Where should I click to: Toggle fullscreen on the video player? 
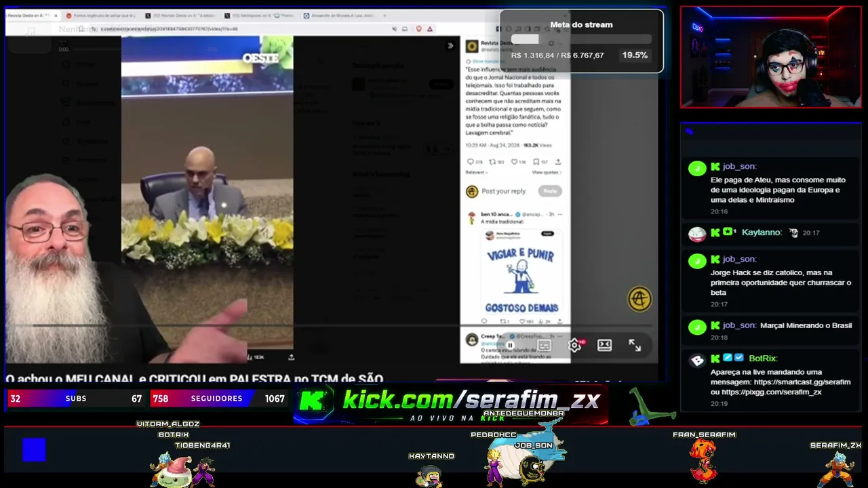(x=635, y=345)
